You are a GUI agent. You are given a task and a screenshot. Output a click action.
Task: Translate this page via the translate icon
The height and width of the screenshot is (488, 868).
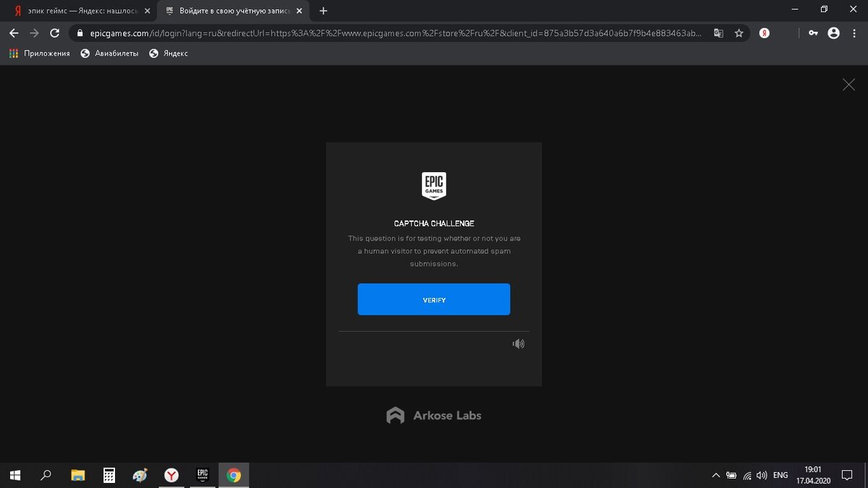coord(718,33)
